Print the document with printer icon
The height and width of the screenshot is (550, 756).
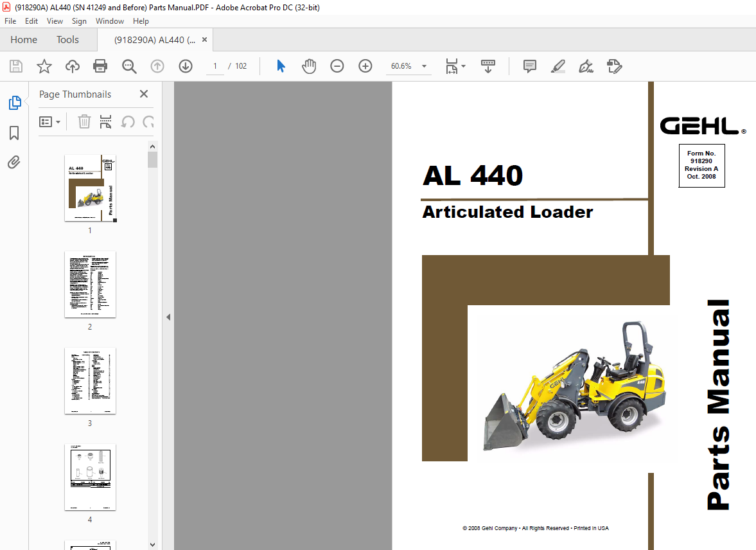click(x=100, y=66)
